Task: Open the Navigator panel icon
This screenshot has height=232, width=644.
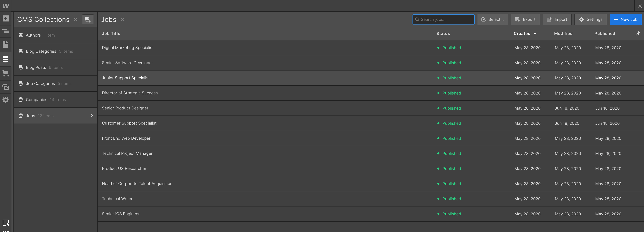Action: coord(6,31)
